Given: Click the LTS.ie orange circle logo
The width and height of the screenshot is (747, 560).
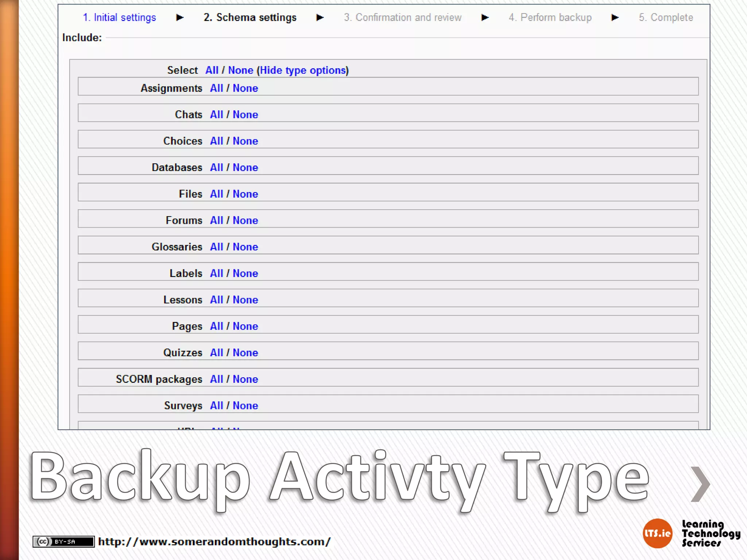Looking at the screenshot, I should click(x=657, y=533).
